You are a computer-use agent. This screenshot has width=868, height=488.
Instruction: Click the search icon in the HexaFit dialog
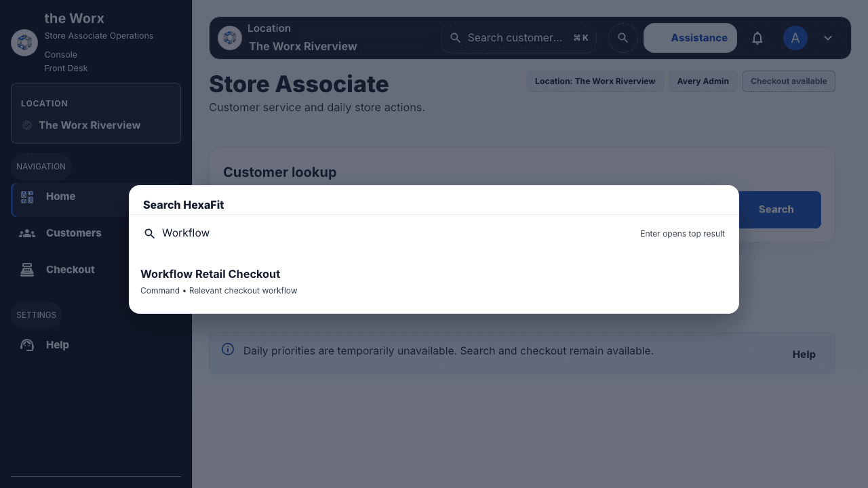coord(150,234)
